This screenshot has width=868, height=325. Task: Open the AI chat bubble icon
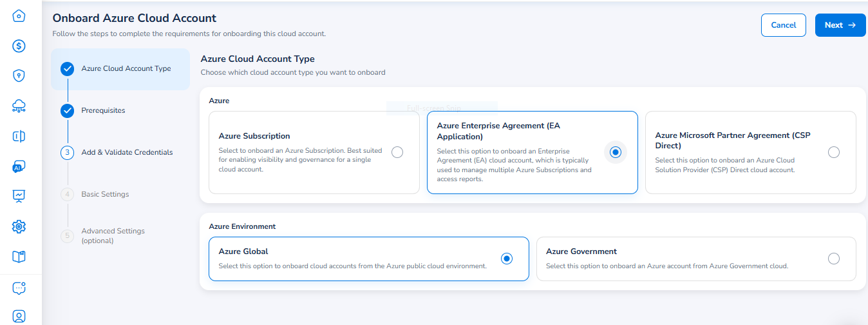tap(19, 166)
